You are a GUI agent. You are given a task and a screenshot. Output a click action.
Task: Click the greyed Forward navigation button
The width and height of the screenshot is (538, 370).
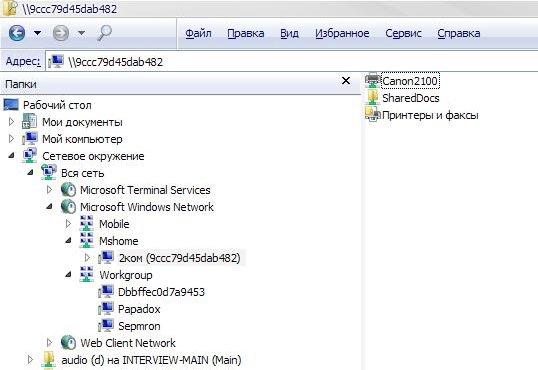[x=61, y=33]
